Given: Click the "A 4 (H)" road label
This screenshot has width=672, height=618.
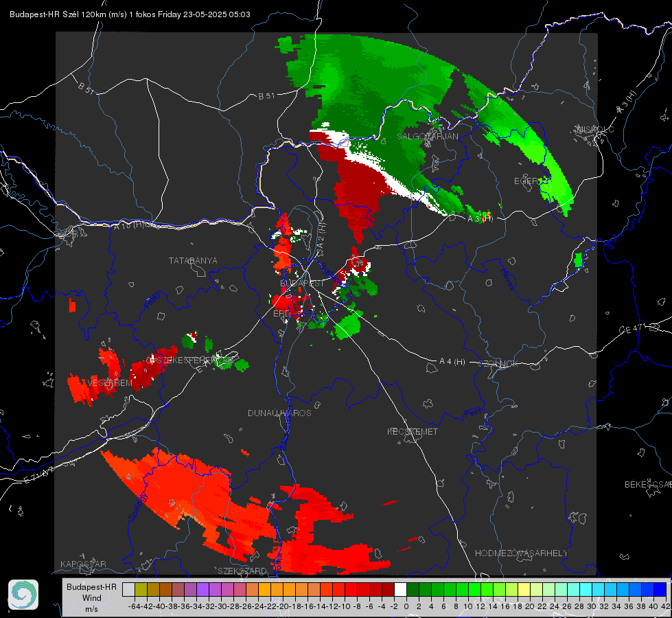Looking at the screenshot, I should (x=452, y=362).
